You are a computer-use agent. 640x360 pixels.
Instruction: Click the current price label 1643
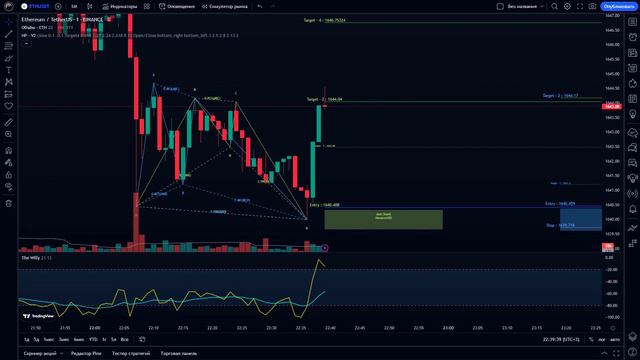[611, 107]
